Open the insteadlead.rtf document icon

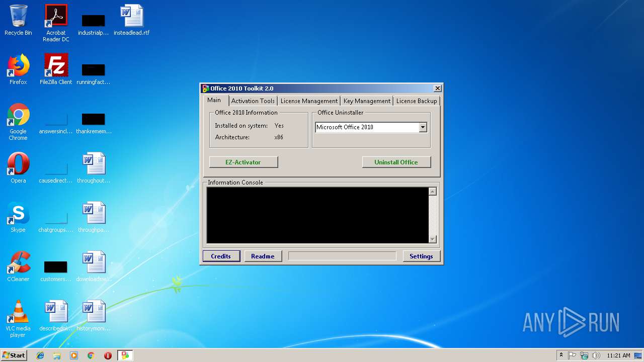click(x=132, y=20)
